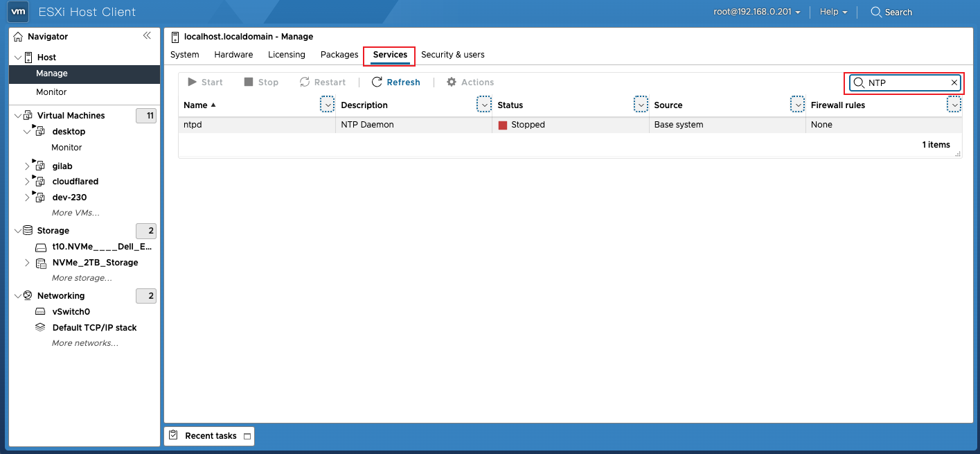Open the More VMs... link
Screen dimensions: 980x454
pyautogui.click(x=75, y=213)
